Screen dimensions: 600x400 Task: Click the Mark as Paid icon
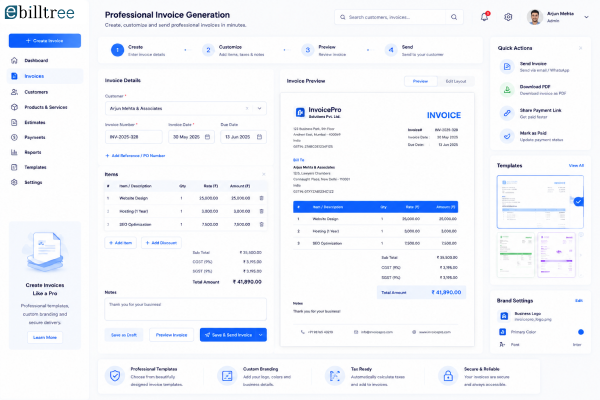coord(507,136)
